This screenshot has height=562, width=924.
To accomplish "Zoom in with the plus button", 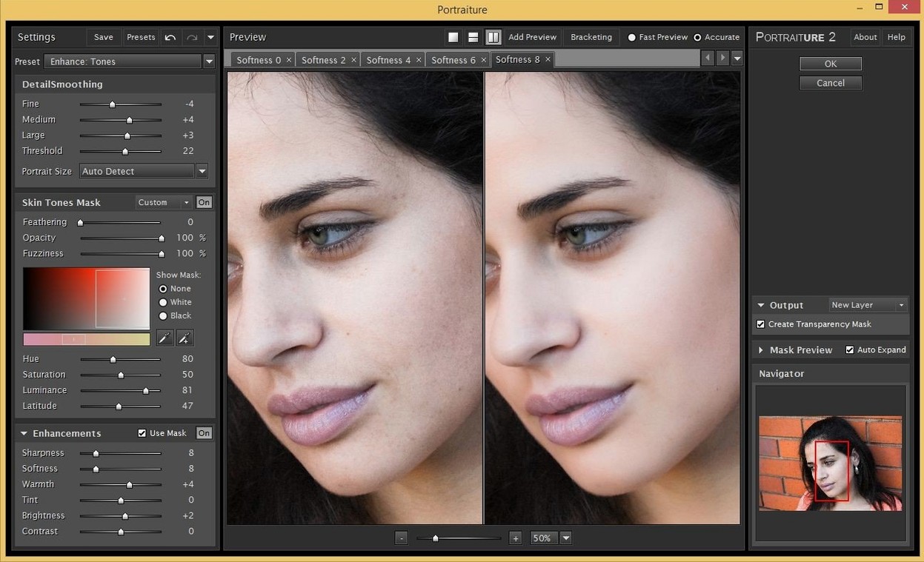I will coord(516,538).
